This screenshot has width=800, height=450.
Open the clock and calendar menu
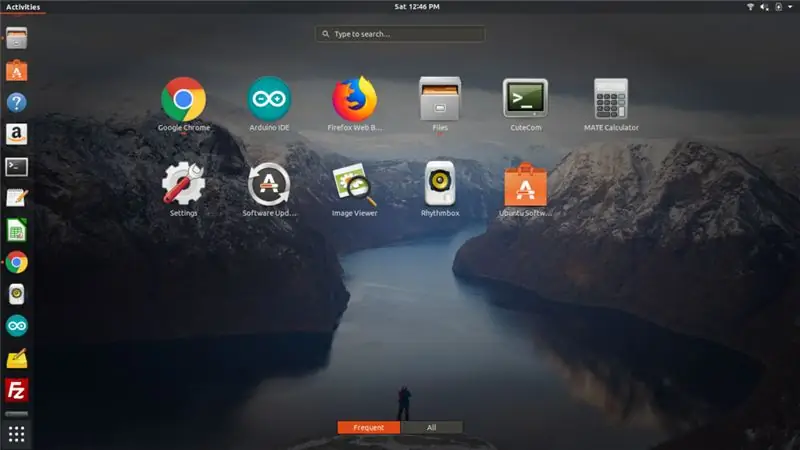point(417,7)
